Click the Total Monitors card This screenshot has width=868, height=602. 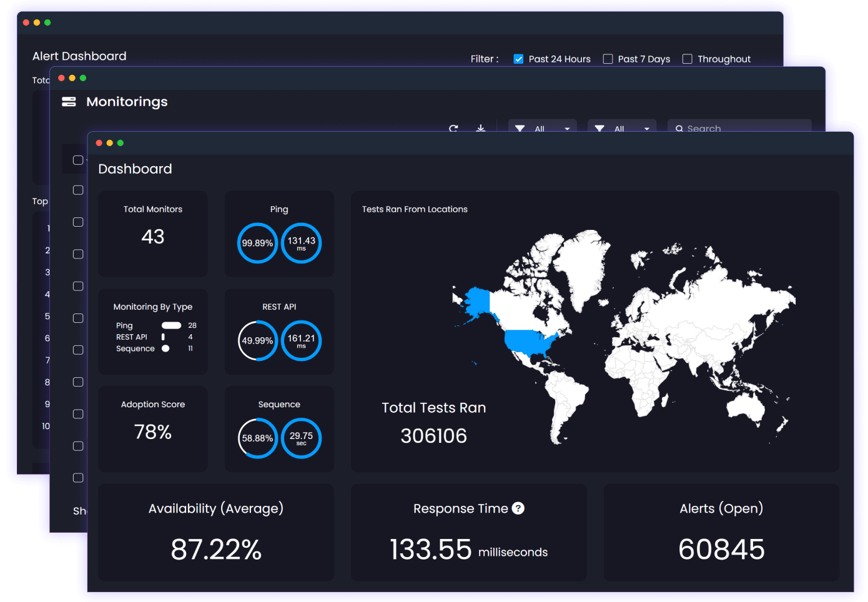153,234
